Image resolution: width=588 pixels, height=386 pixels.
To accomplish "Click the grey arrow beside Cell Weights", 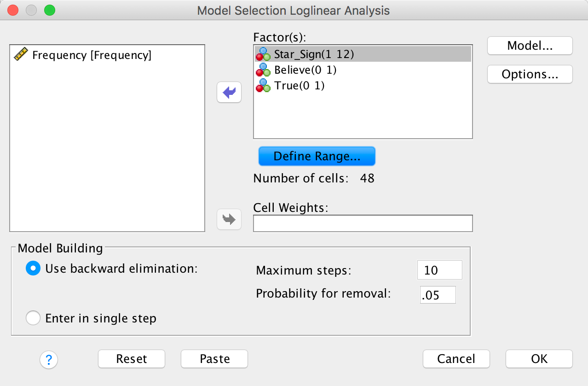I will 229,220.
